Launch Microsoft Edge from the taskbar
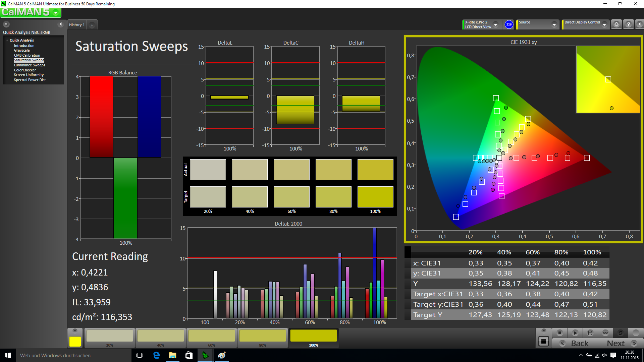The image size is (644, 362). pyautogui.click(x=156, y=355)
